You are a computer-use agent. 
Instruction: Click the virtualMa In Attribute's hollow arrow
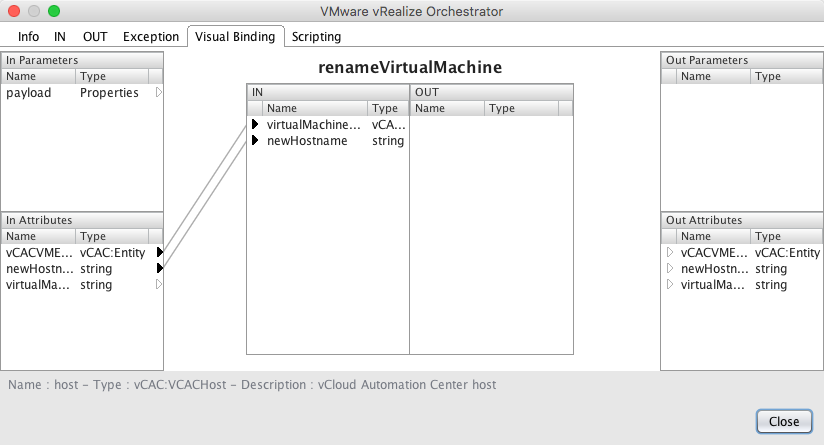click(158, 285)
